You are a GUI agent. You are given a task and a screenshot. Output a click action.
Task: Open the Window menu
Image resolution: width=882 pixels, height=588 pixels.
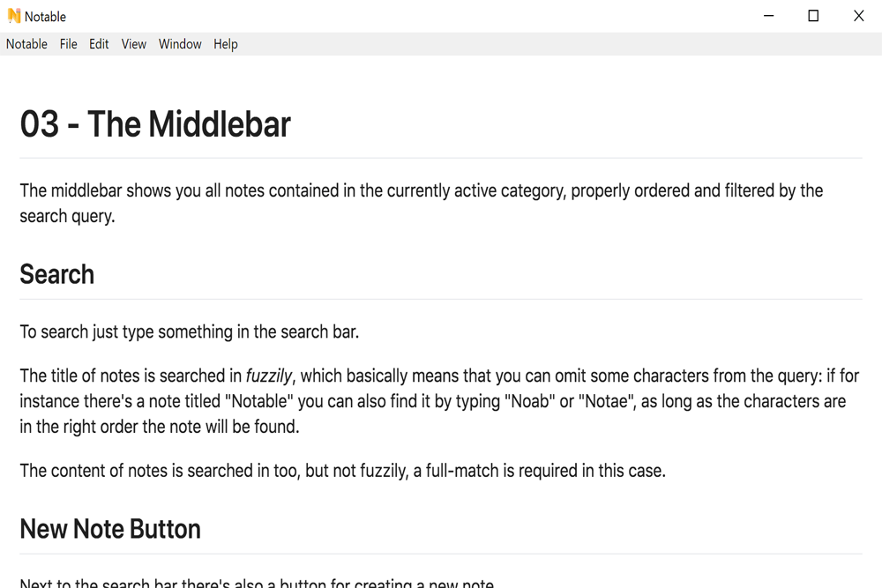pyautogui.click(x=179, y=44)
